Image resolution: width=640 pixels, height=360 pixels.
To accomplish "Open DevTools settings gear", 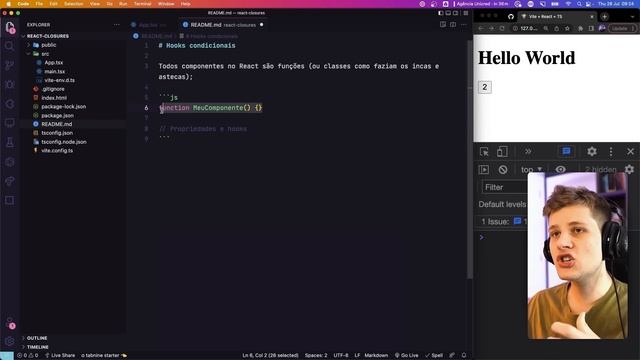I will 592,151.
